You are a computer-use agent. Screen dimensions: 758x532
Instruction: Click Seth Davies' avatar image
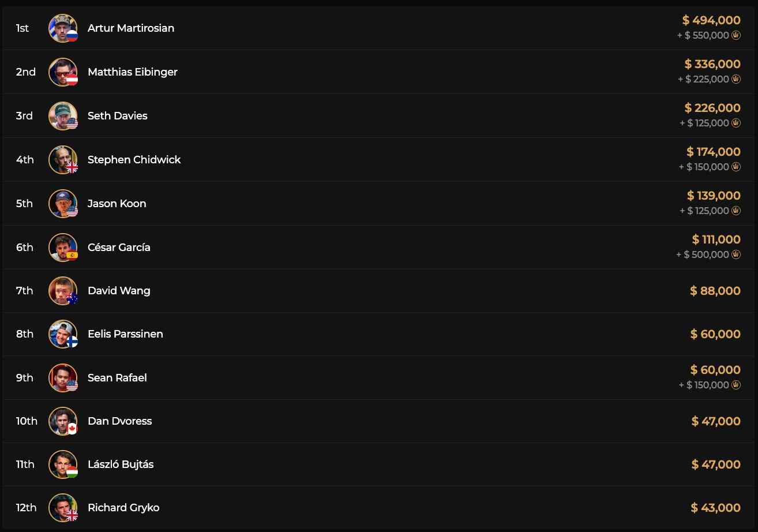click(62, 115)
